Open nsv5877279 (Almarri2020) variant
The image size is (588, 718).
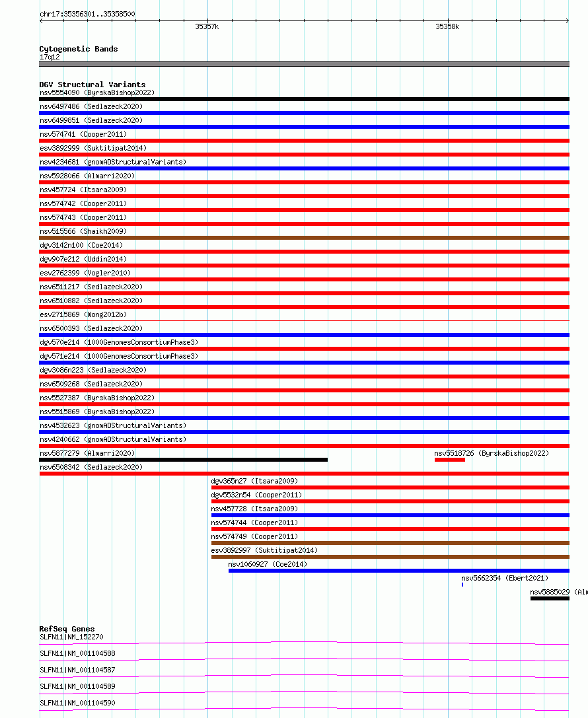87,453
